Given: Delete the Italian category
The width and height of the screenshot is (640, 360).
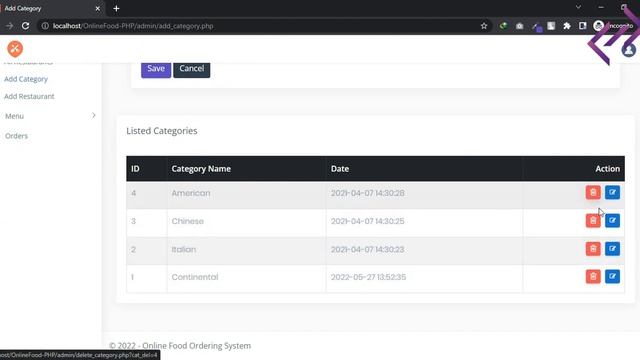Looking at the screenshot, I should pos(593,249).
